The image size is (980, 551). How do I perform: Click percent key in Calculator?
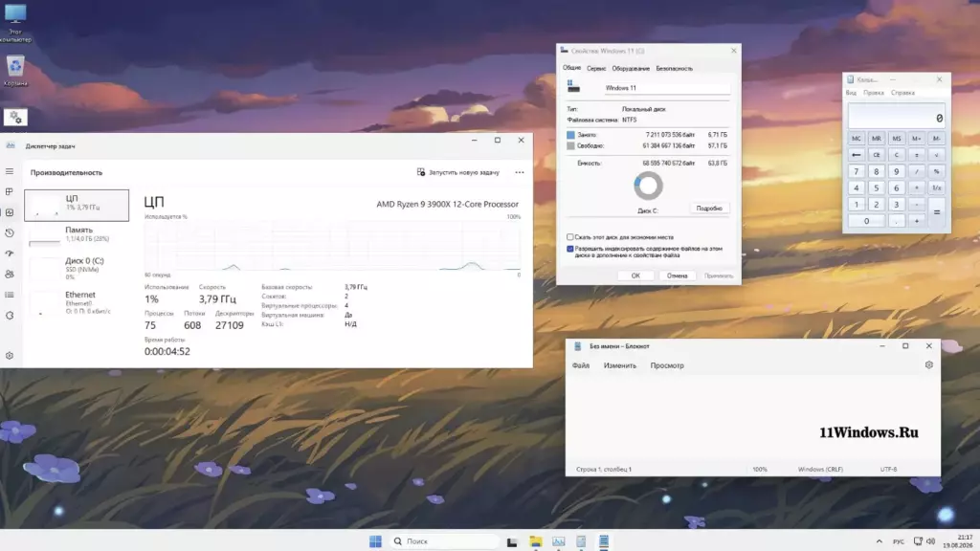[x=936, y=171]
